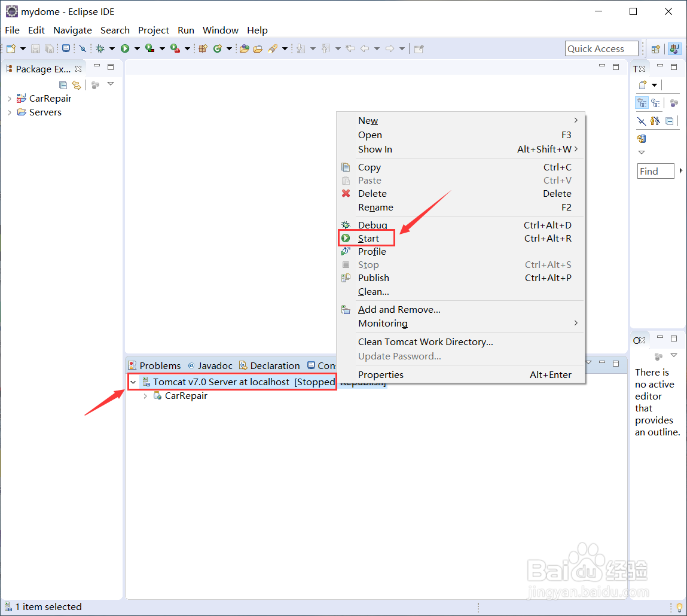This screenshot has height=616, width=687.
Task: Select the Java EE perspective icon
Action: tap(674, 49)
